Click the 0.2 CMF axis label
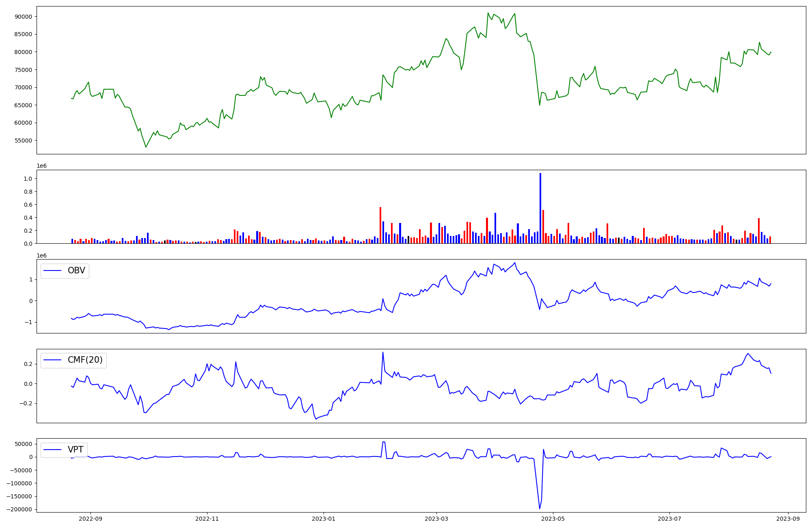 tap(28, 364)
